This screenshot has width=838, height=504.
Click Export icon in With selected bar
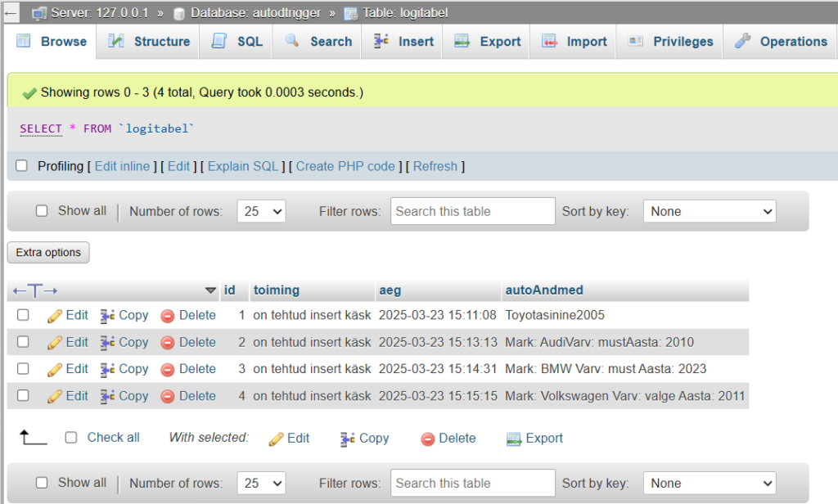point(514,439)
